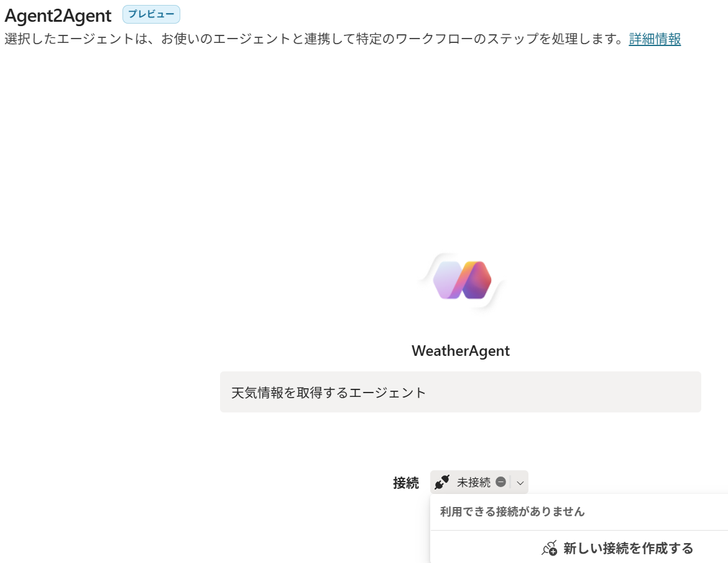Click the プレビュー badge
This screenshot has height=563, width=728.
pos(151,14)
